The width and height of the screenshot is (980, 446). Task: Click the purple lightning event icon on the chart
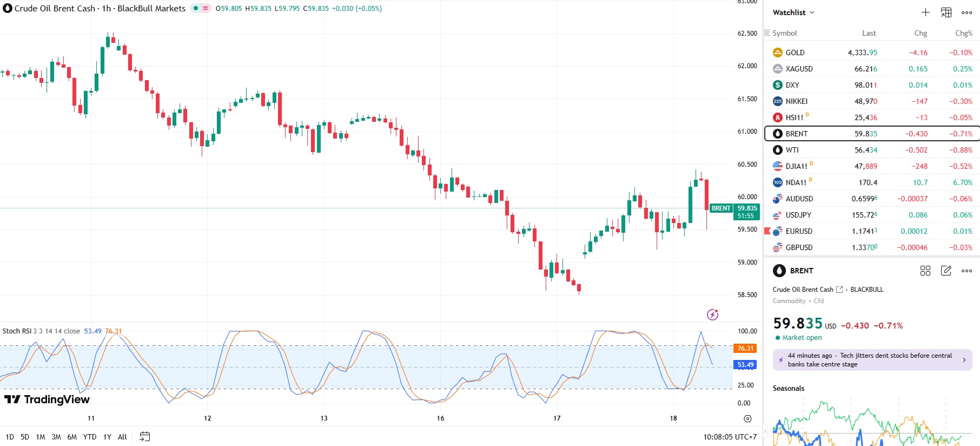[x=712, y=314]
